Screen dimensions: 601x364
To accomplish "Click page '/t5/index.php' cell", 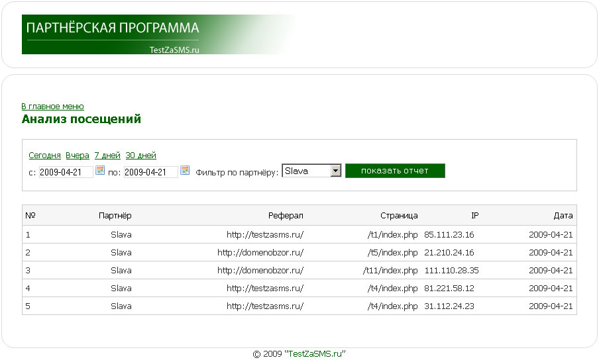I will 392,253.
